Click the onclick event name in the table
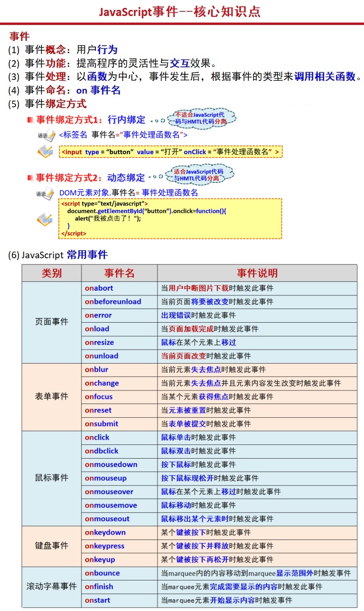364x611 pixels. (x=97, y=437)
